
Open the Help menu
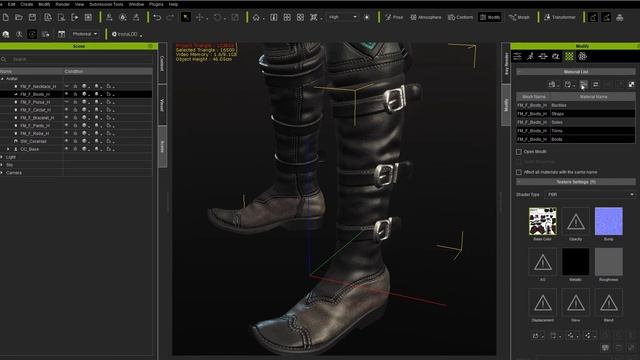[173, 4]
